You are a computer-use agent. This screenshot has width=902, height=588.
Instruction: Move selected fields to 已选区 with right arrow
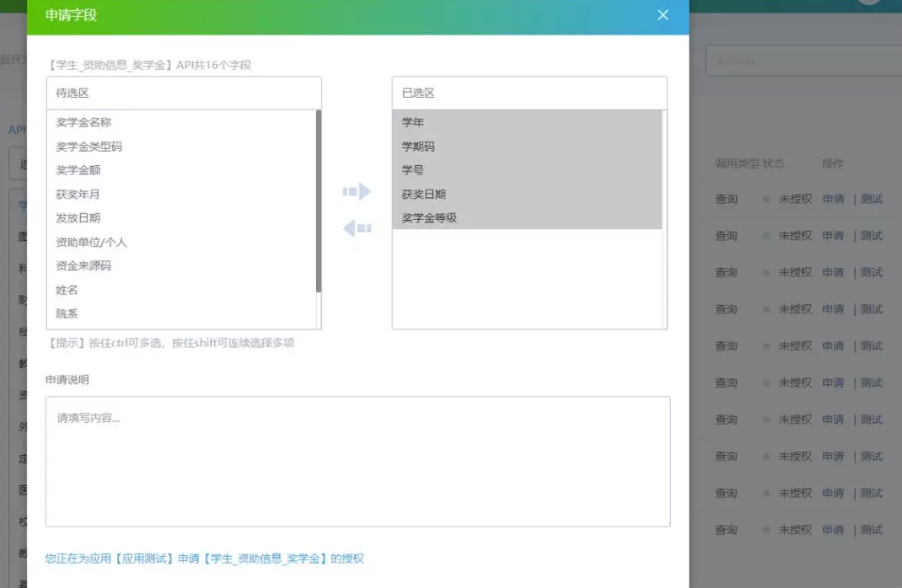click(357, 191)
